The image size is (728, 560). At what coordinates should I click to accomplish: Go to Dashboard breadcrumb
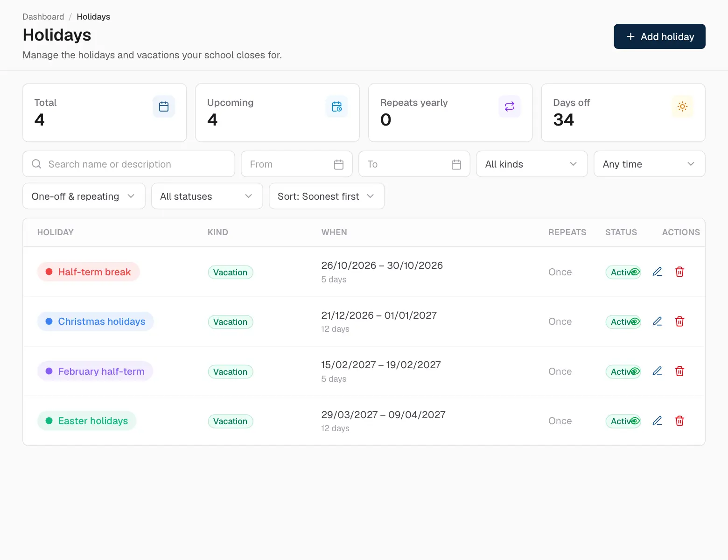click(43, 17)
